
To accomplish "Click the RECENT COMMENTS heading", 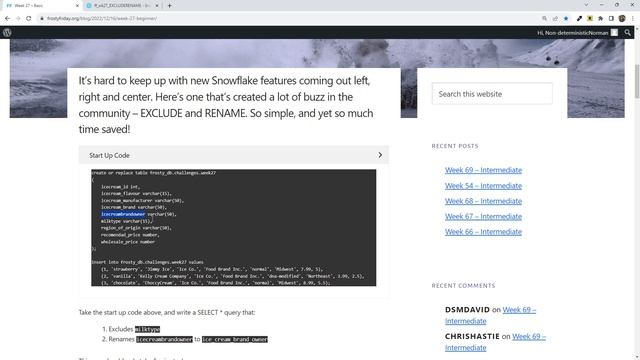I will pyautogui.click(x=463, y=286).
